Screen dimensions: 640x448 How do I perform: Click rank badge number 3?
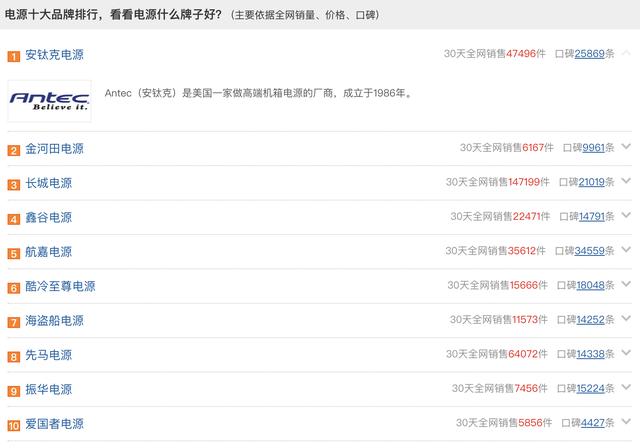click(x=13, y=185)
